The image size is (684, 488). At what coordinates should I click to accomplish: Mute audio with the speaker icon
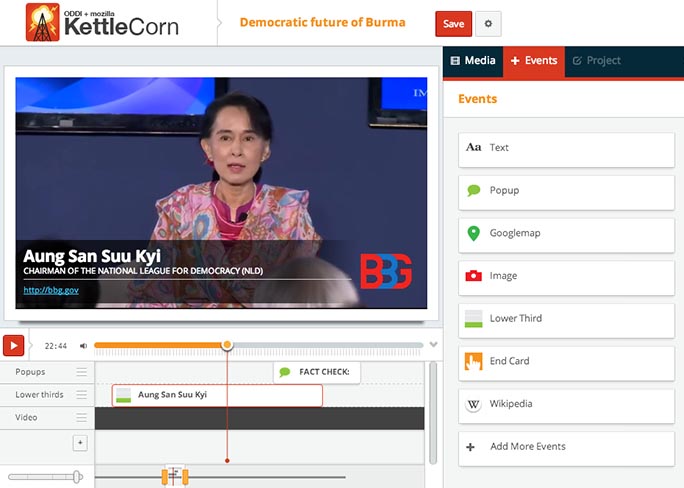click(83, 346)
